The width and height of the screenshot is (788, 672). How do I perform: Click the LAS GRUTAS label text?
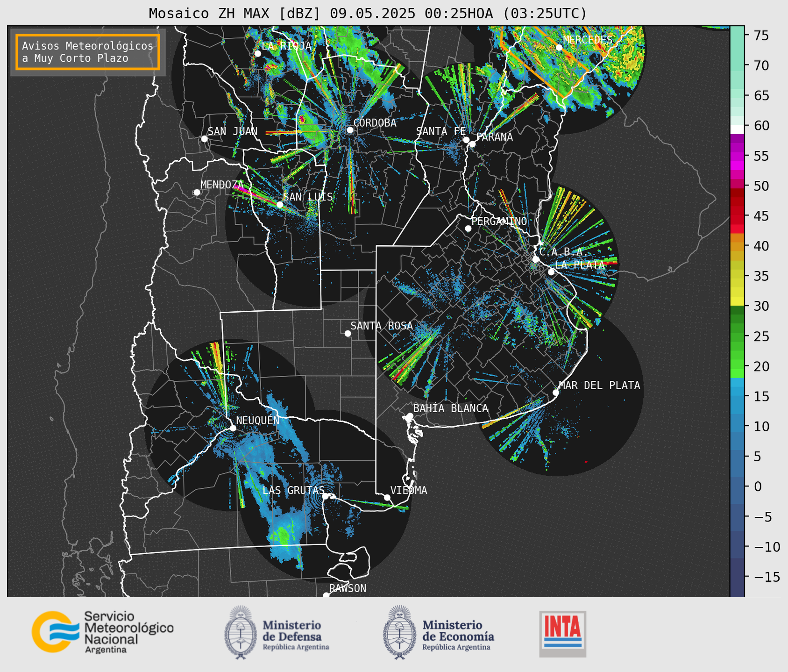(293, 490)
